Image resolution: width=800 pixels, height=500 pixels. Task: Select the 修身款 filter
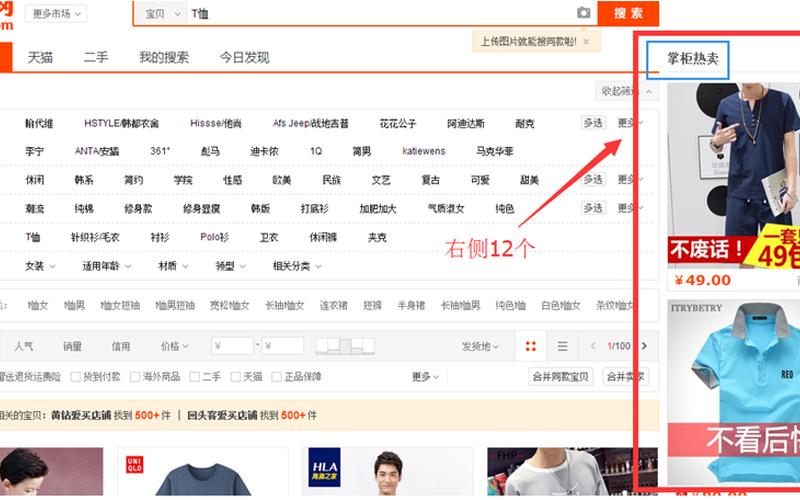(138, 209)
